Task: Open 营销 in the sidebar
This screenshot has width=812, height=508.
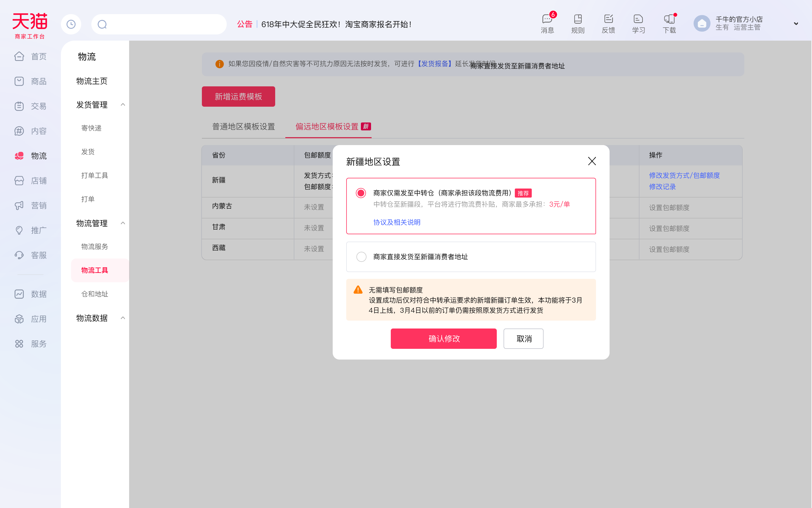Action: pyautogui.click(x=30, y=206)
